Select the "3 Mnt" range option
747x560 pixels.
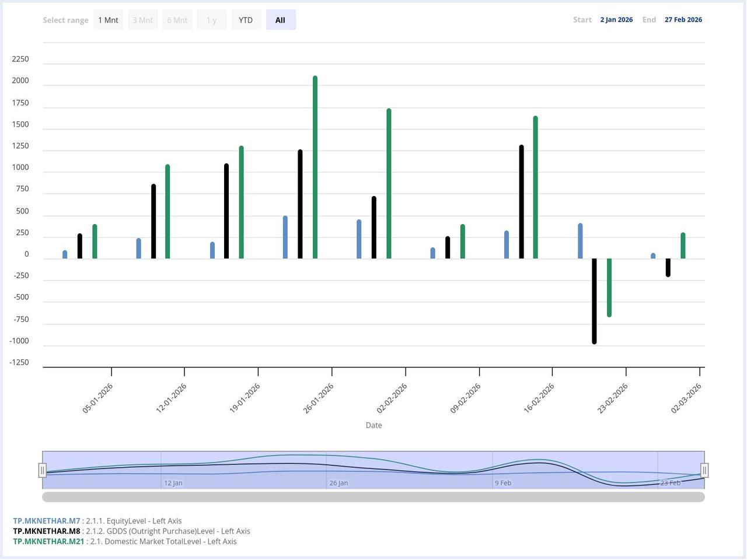point(142,19)
